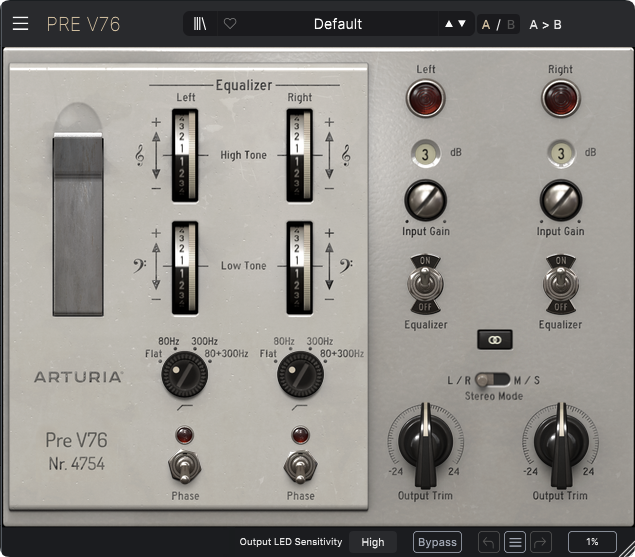Click the Right High Tone wheel

point(300,155)
